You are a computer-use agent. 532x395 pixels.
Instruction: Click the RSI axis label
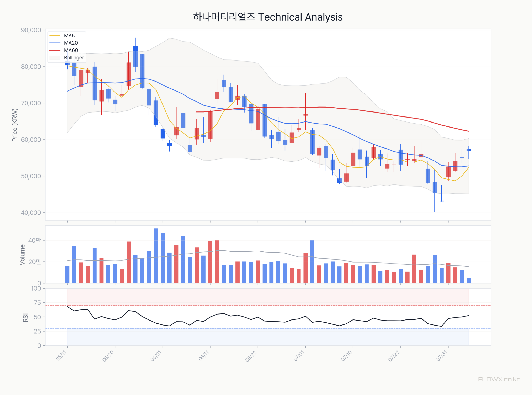click(26, 318)
